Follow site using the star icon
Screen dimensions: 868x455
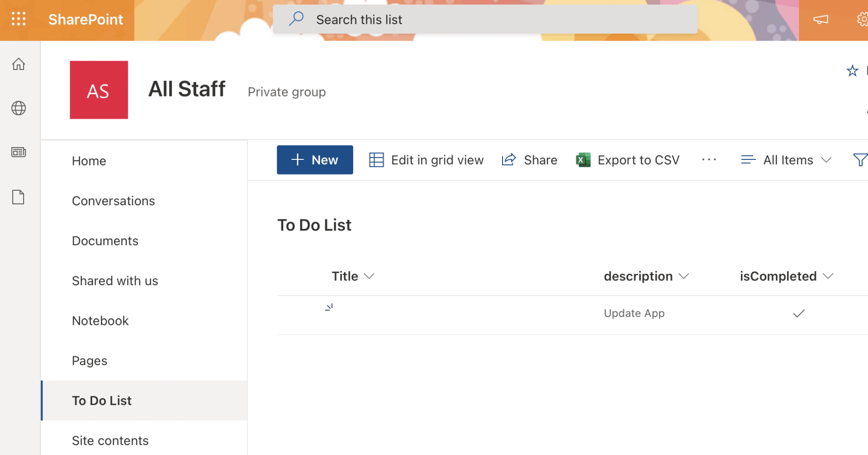(x=852, y=71)
